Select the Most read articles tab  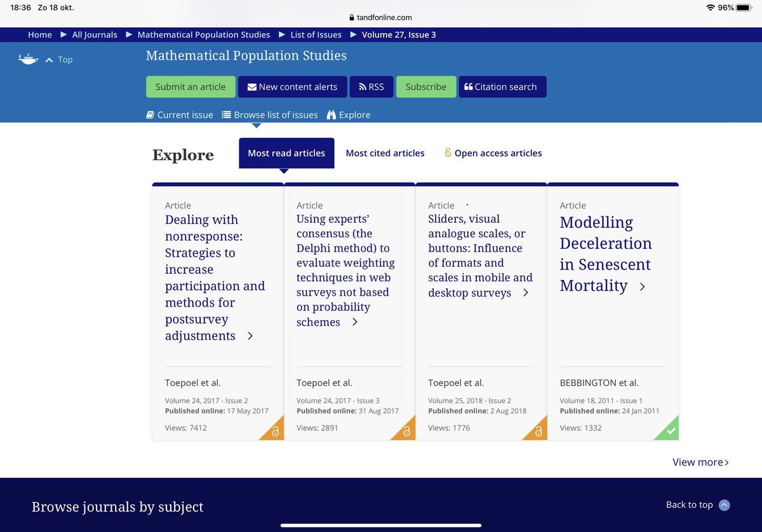coord(286,153)
